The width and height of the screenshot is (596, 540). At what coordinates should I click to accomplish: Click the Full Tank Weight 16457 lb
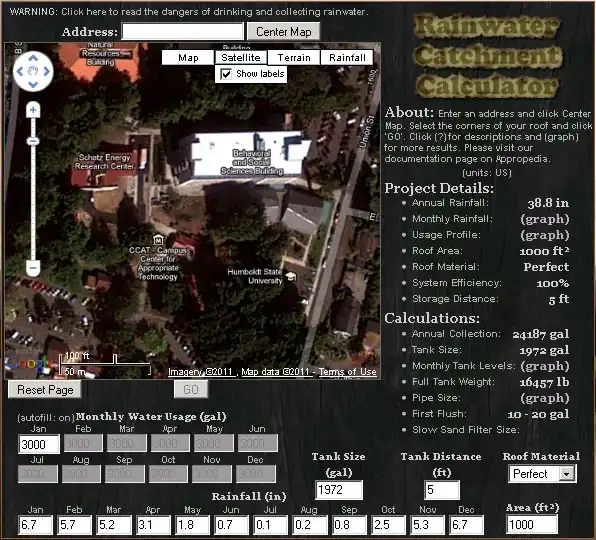[x=544, y=382]
